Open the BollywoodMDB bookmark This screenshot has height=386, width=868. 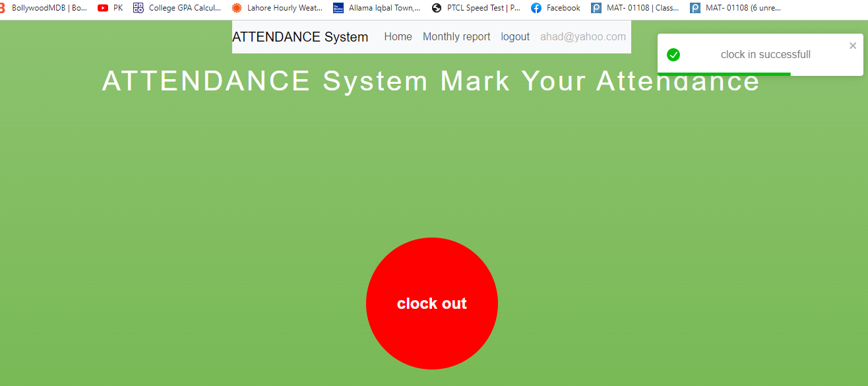tap(44, 8)
